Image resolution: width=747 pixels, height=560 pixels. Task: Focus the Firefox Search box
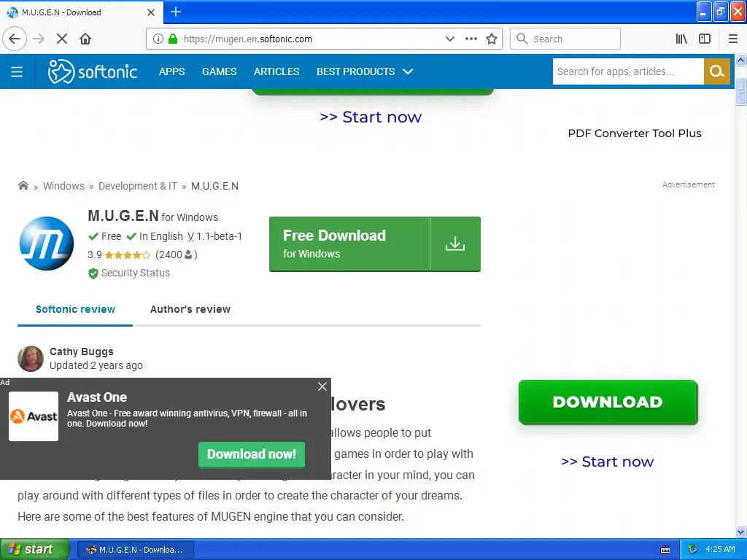565,39
